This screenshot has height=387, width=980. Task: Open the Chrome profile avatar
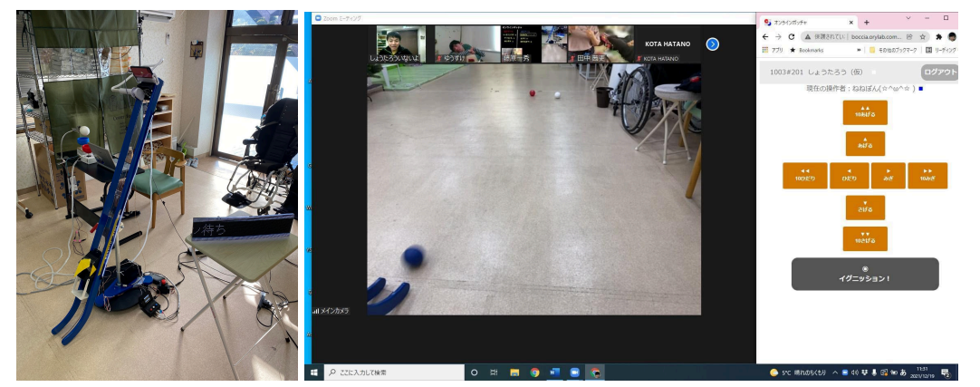(952, 37)
